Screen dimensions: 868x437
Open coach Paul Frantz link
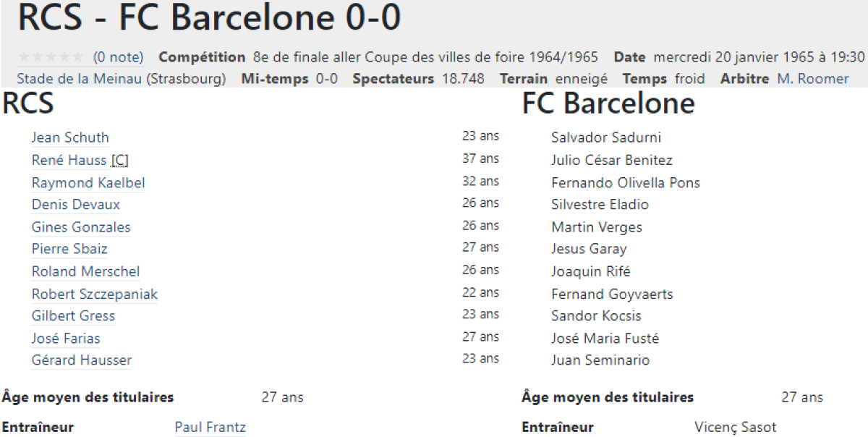click(210, 427)
